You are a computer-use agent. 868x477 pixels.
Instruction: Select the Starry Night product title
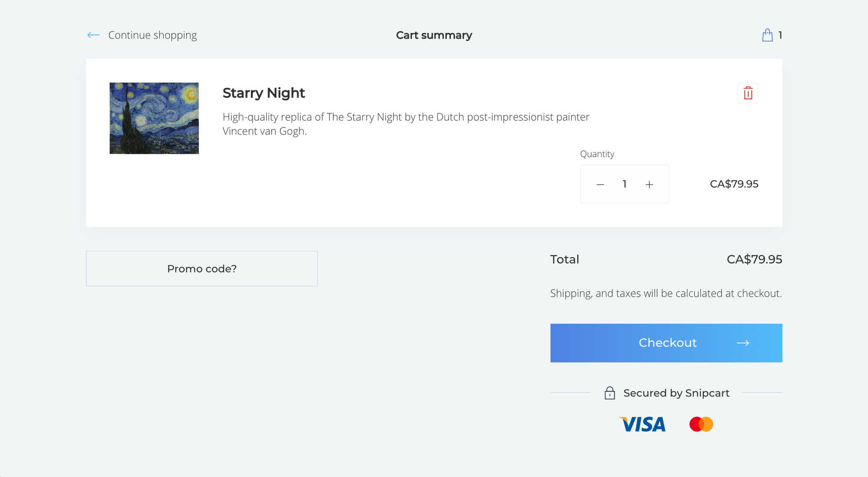click(264, 93)
